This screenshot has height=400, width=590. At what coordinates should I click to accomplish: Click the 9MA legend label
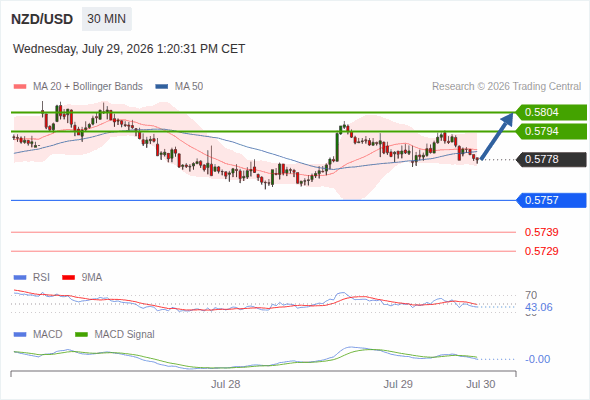pos(92,278)
